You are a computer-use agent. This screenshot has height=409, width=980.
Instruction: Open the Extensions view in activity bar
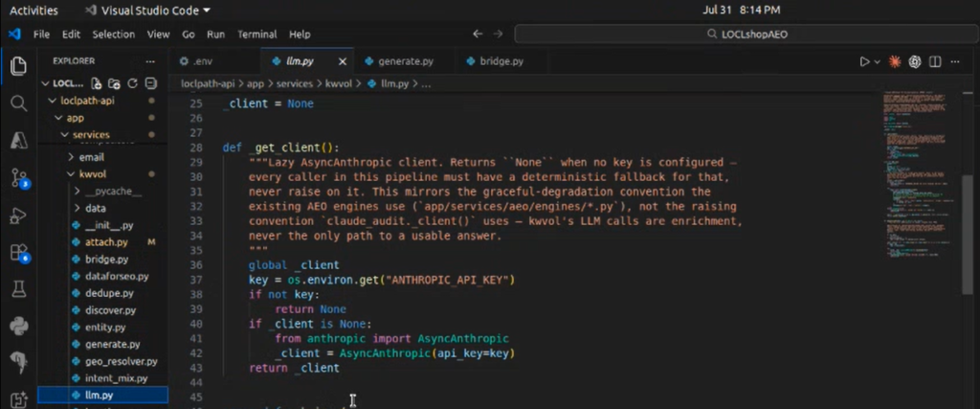pyautogui.click(x=19, y=253)
